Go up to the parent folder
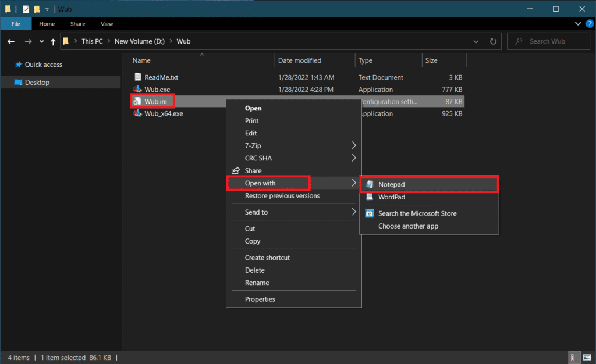Viewport: 596px width, 364px height. click(52, 41)
